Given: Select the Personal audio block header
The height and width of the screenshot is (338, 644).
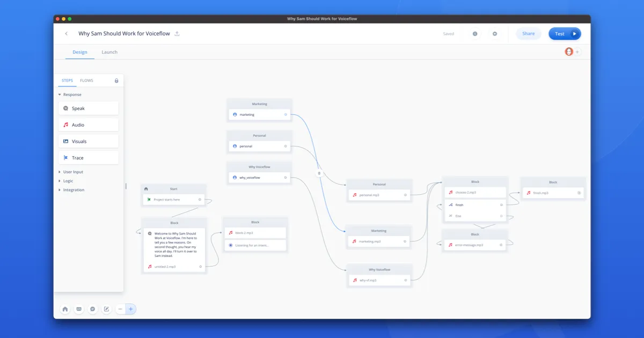Looking at the screenshot, I should [379, 184].
